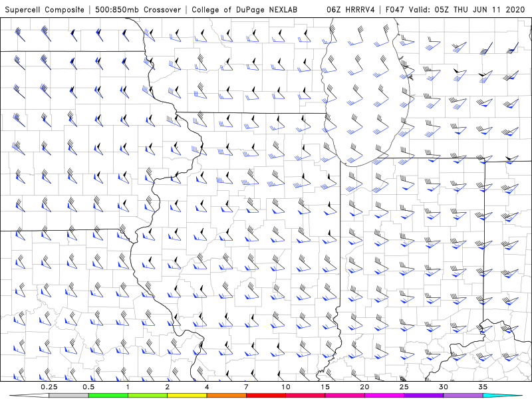Click the '1' legend value
The width and height of the screenshot is (532, 399).
point(128,387)
